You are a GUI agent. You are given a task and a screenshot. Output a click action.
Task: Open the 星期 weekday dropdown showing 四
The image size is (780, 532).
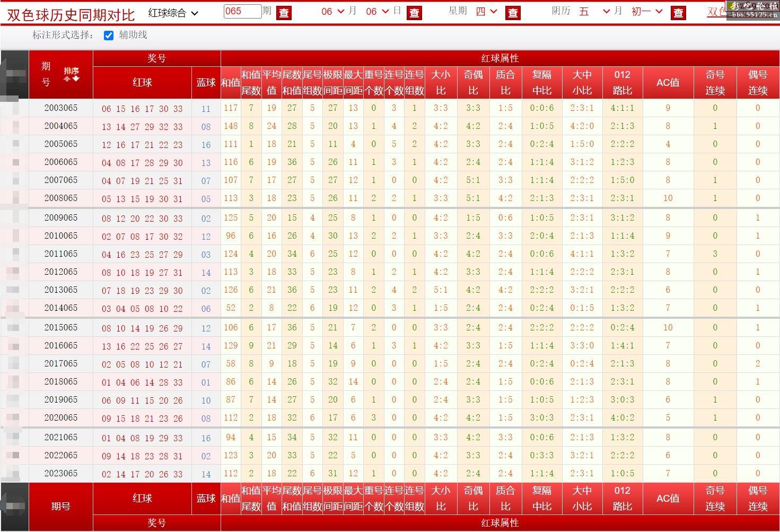pyautogui.click(x=486, y=12)
